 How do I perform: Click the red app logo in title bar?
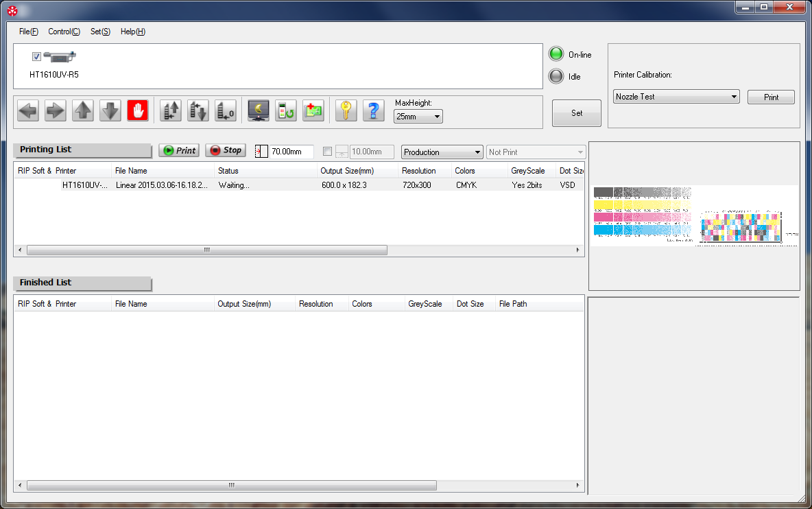(x=12, y=10)
